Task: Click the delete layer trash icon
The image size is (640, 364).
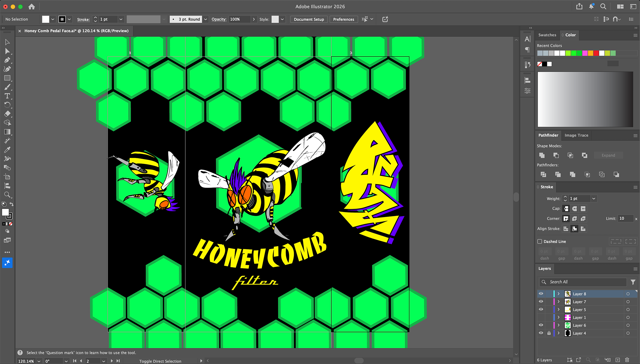Action: point(627,360)
